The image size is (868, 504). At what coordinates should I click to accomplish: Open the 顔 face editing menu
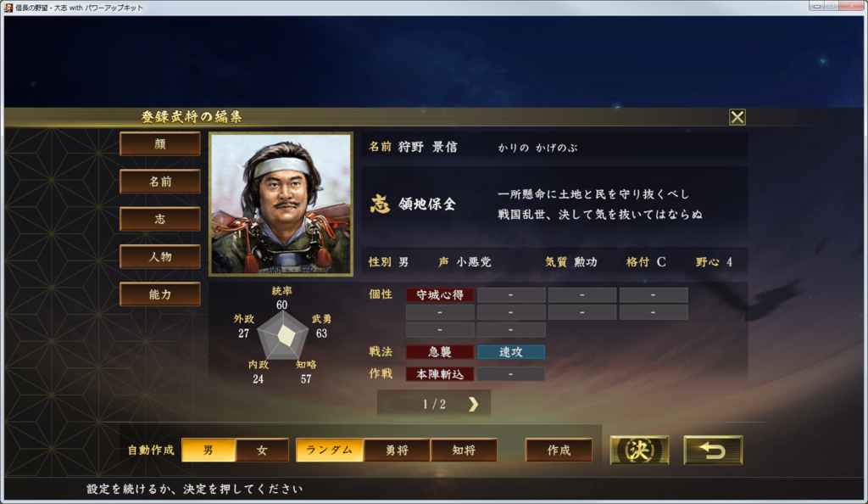click(x=160, y=144)
